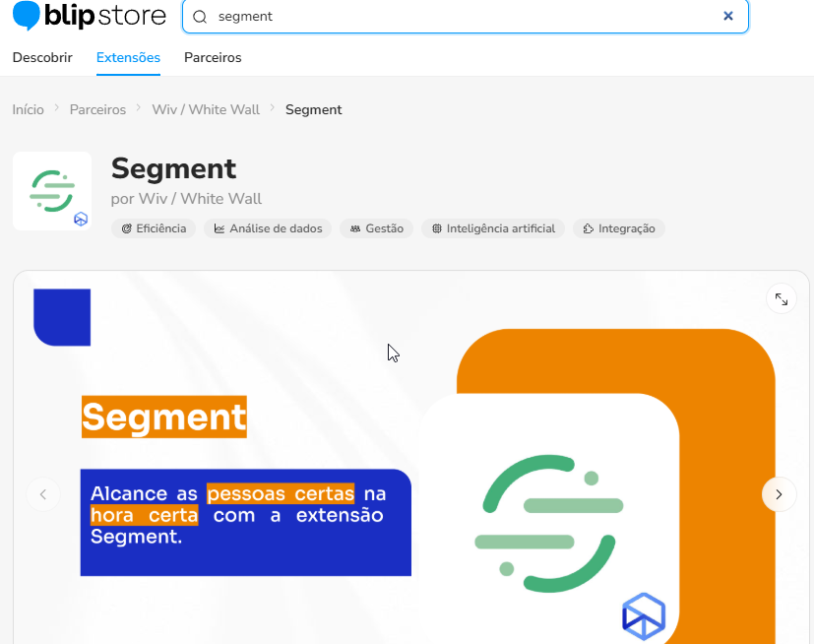
Task: Select the Extensões tab
Action: pos(128,57)
